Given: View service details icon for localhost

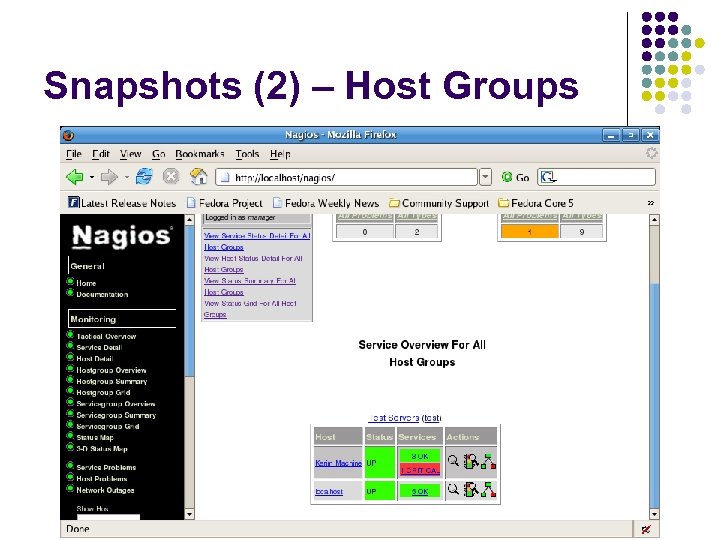Looking at the screenshot, I should [471, 489].
